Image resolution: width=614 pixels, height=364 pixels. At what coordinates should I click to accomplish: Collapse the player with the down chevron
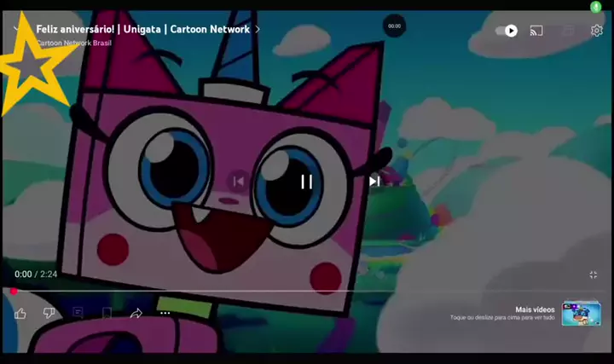[x=17, y=29]
